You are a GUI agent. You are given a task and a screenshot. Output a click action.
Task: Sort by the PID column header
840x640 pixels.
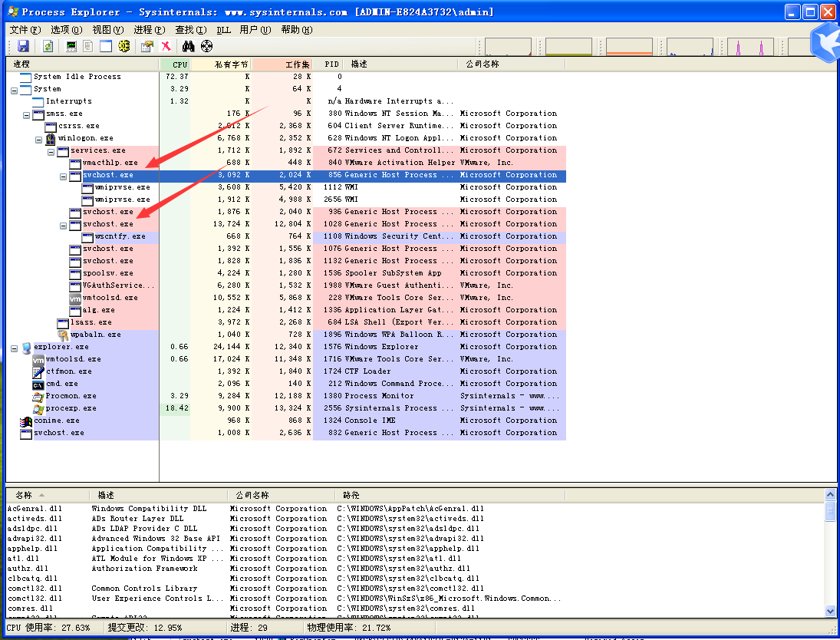tap(328, 64)
